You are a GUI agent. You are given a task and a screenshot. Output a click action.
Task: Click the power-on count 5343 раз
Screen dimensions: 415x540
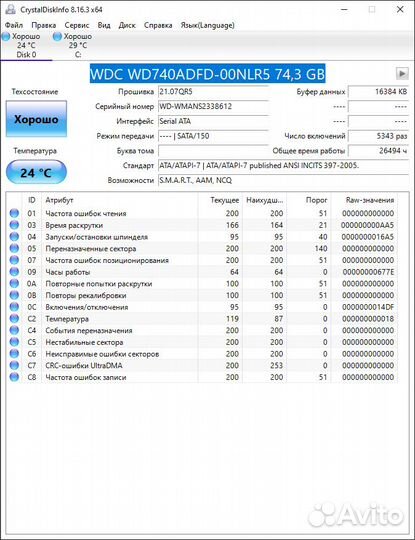click(378, 136)
